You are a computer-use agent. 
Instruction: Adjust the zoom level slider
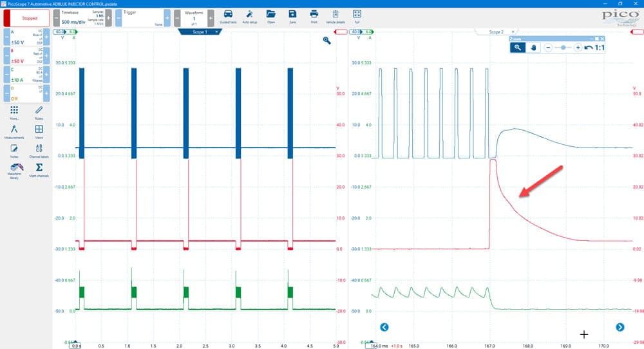click(x=563, y=48)
